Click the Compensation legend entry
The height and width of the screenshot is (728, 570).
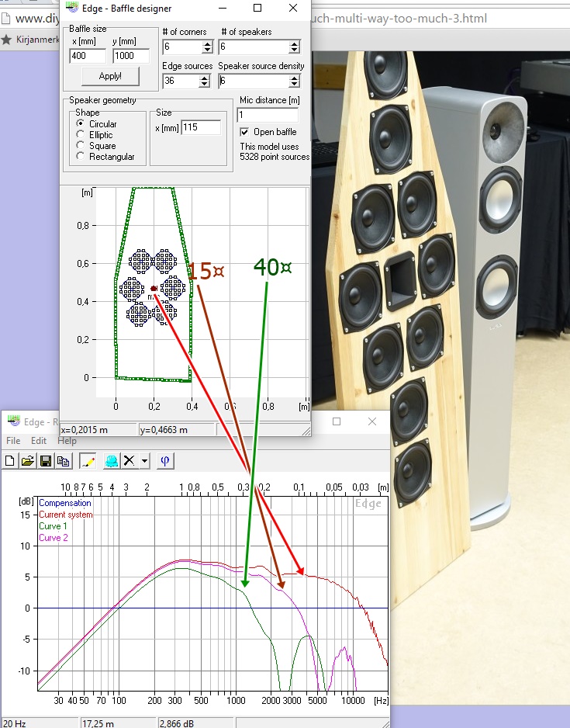pyautogui.click(x=65, y=503)
